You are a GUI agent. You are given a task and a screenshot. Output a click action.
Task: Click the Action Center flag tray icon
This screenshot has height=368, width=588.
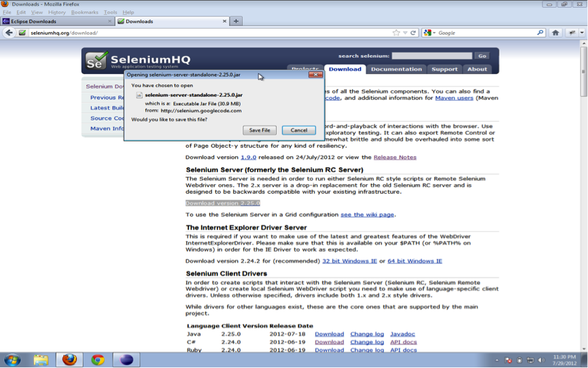(x=508, y=360)
